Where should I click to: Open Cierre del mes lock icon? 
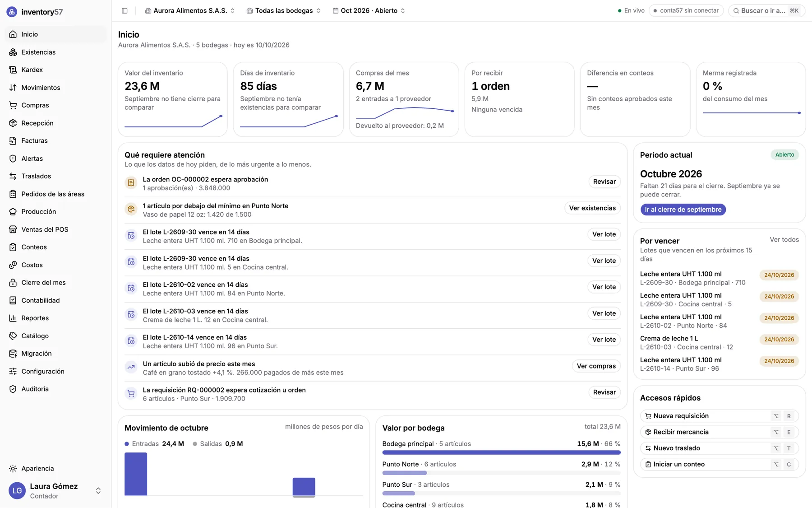(13, 282)
